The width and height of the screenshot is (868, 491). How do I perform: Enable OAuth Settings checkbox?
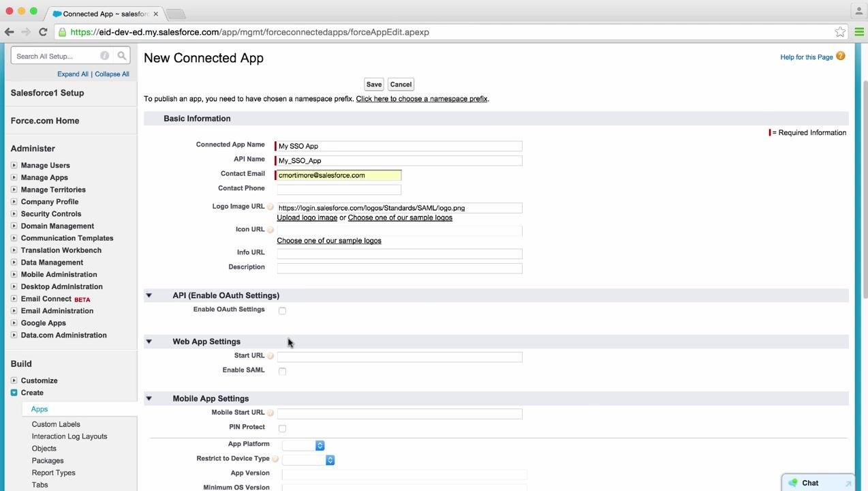(x=282, y=311)
